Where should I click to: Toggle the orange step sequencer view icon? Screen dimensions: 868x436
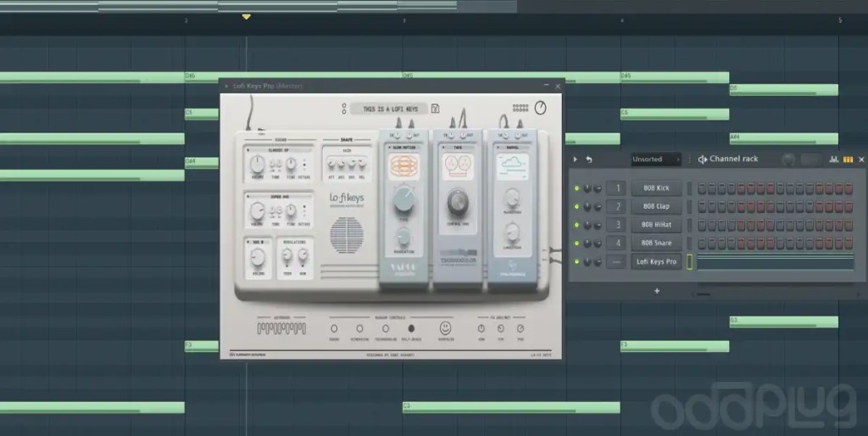pos(848,159)
